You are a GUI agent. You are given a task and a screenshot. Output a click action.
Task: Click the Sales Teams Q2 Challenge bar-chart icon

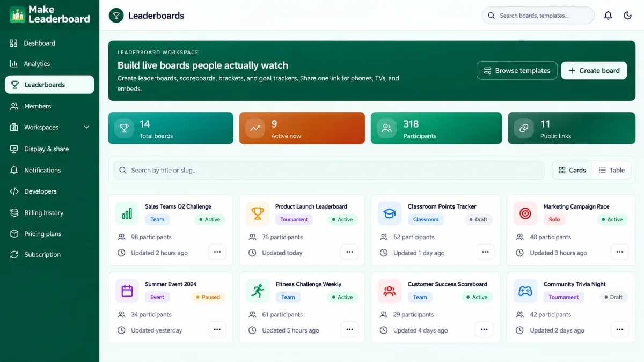coord(127,213)
